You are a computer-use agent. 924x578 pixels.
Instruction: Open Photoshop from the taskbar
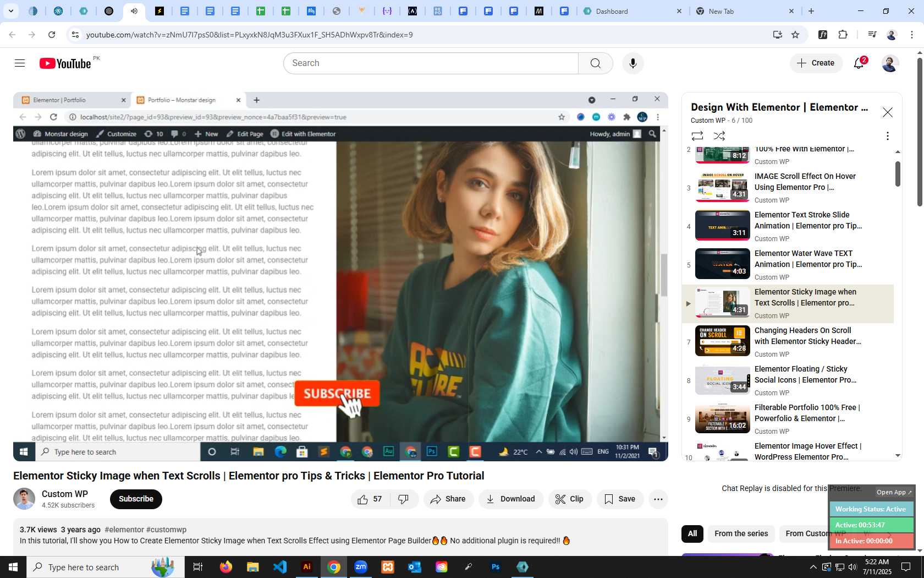coord(495,567)
